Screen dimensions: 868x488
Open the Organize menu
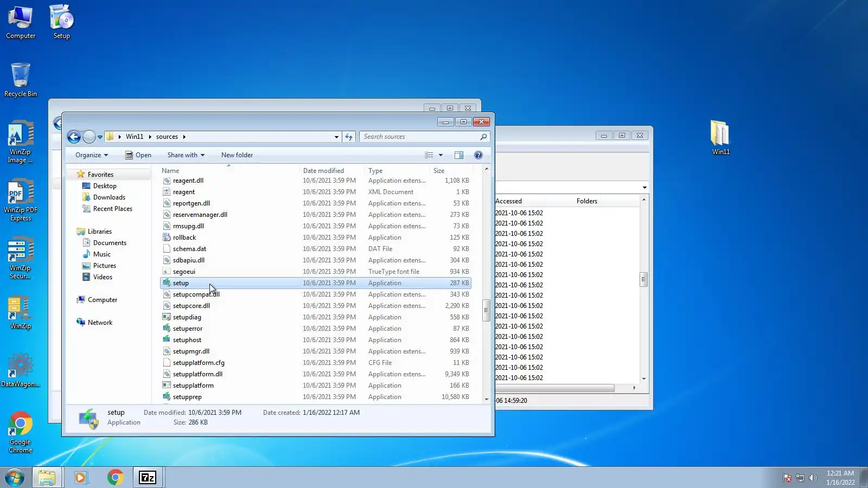click(x=92, y=155)
